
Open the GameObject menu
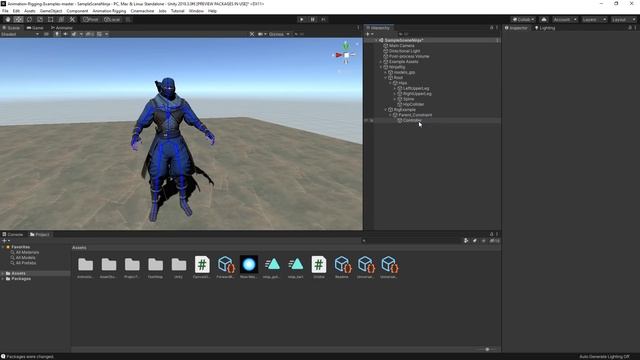tap(51, 11)
